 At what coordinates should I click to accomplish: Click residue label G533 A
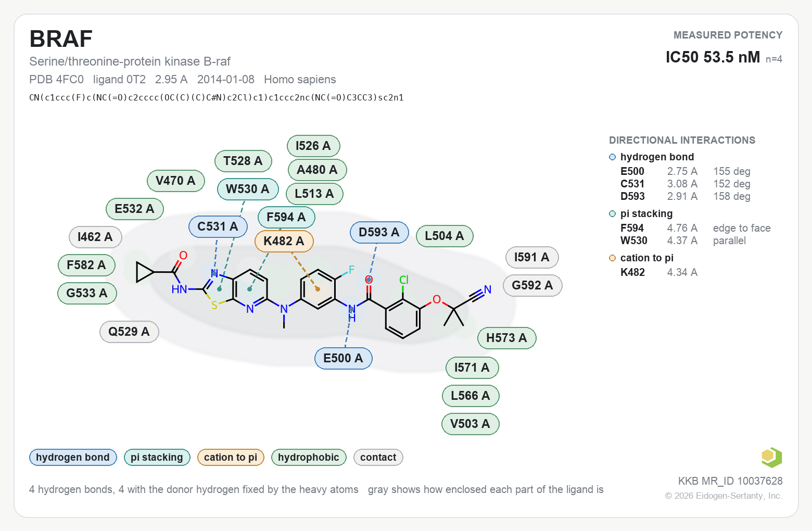pyautogui.click(x=87, y=293)
